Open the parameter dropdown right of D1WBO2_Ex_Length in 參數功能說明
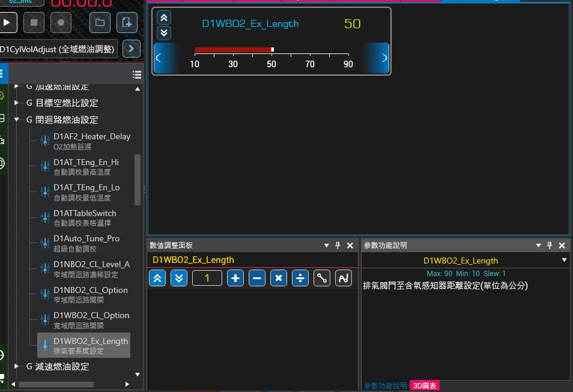 click(x=564, y=260)
